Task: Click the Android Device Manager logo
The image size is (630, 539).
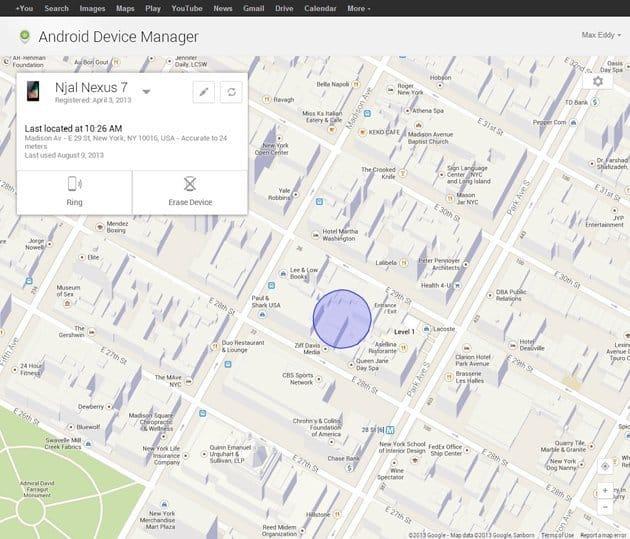Action: (x=25, y=37)
